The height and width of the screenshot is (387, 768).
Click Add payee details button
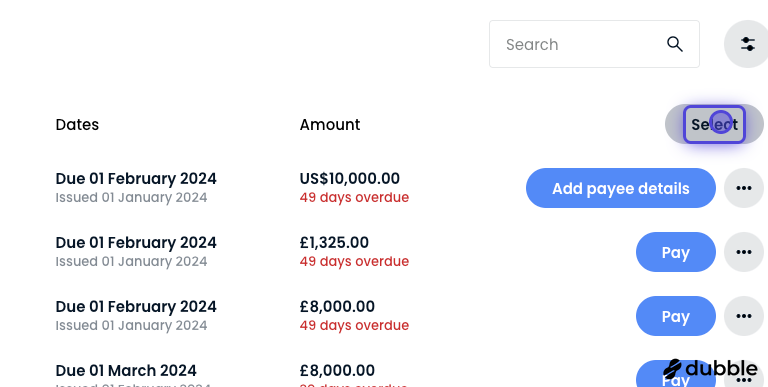click(621, 188)
